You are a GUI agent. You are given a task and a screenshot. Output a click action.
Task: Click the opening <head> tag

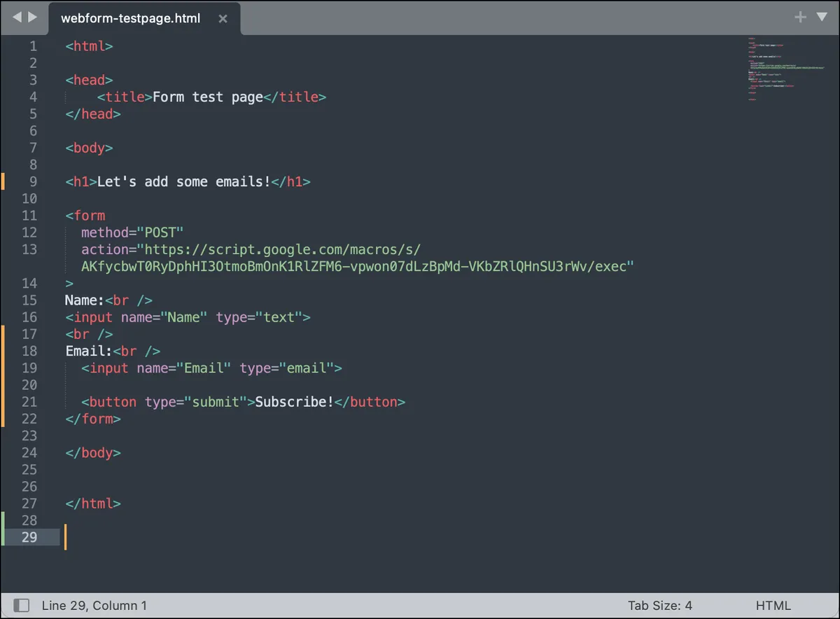point(89,80)
